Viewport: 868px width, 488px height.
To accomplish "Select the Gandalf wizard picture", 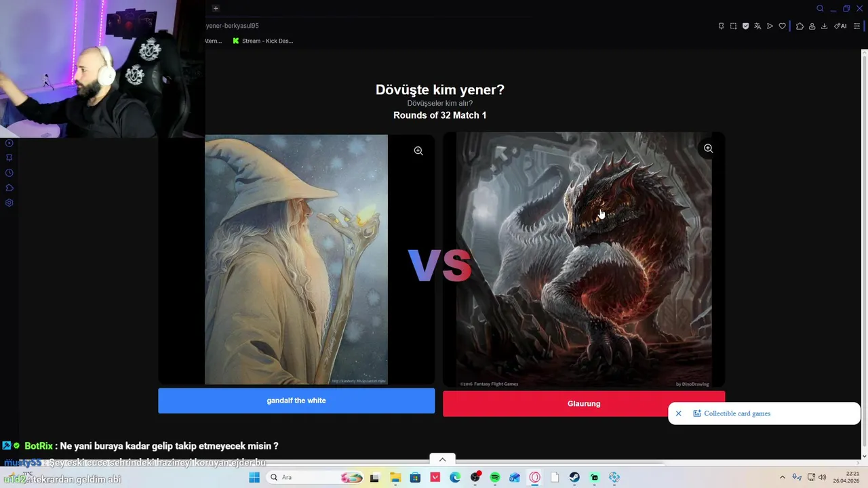I will 296,260.
